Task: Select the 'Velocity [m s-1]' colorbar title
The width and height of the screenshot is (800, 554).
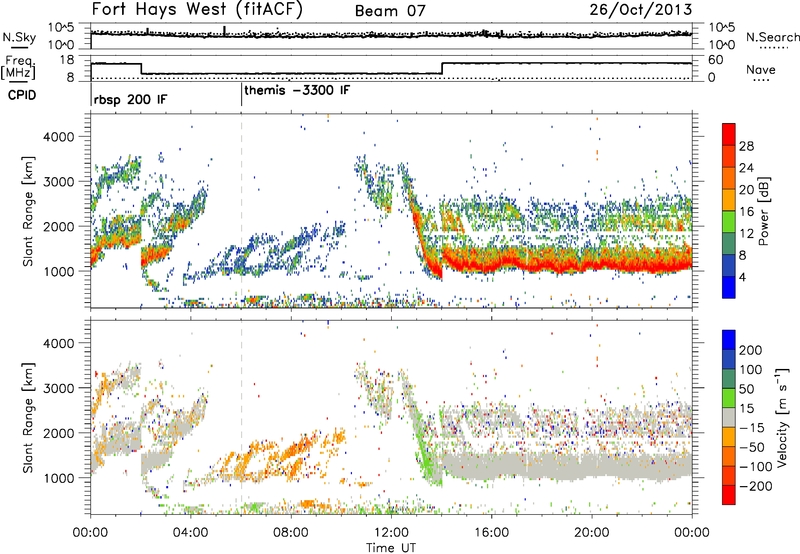Action: [x=782, y=417]
